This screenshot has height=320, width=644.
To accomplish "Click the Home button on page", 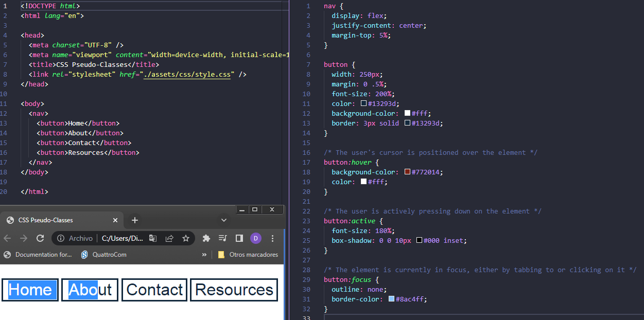I will pos(30,290).
